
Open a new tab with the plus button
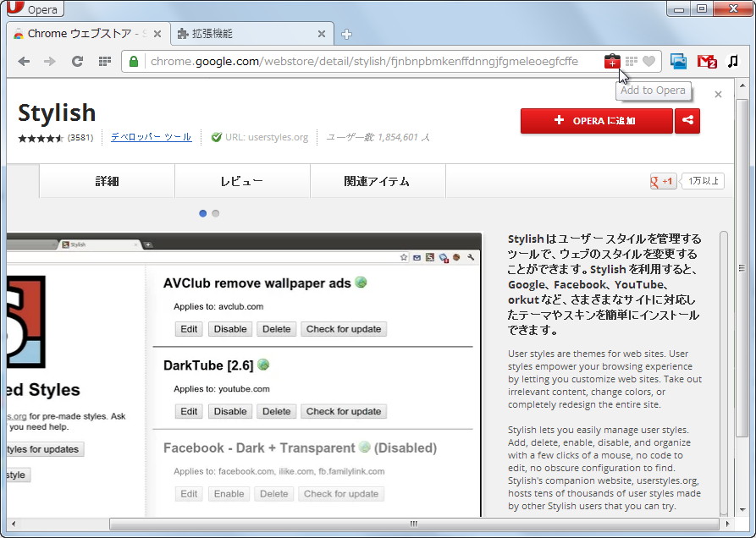point(346,35)
